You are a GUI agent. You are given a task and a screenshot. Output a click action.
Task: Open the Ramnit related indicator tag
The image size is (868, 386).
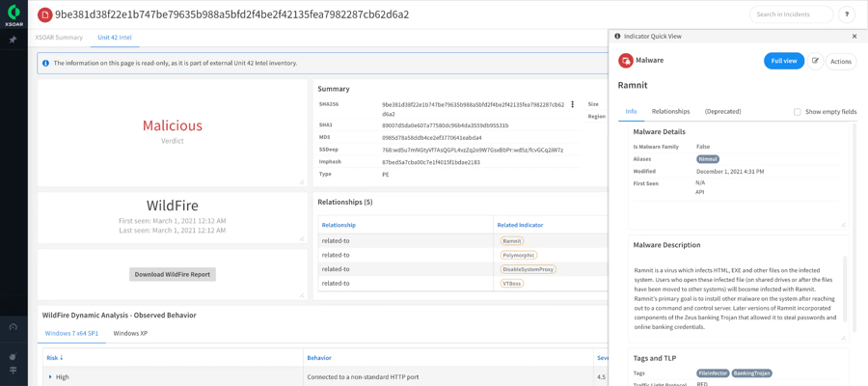[513, 241]
